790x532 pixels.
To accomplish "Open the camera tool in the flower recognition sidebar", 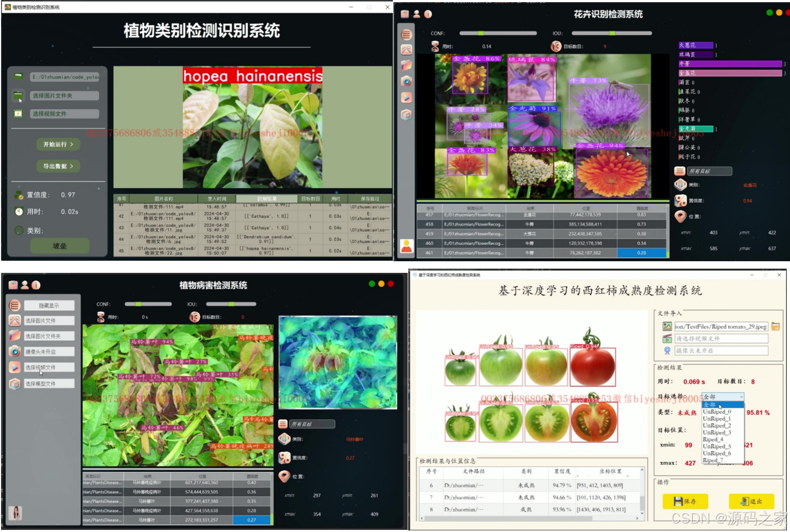I will pos(407,81).
